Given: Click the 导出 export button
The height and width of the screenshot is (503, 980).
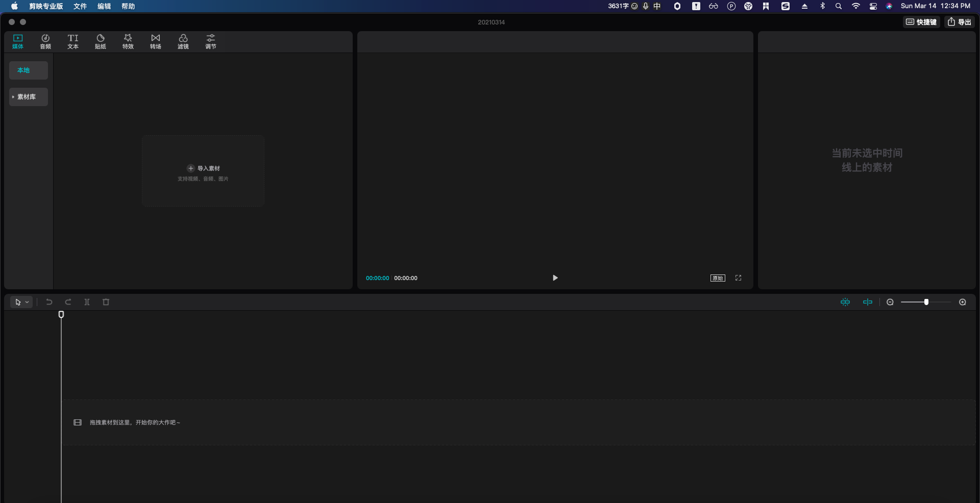Looking at the screenshot, I should coord(960,22).
